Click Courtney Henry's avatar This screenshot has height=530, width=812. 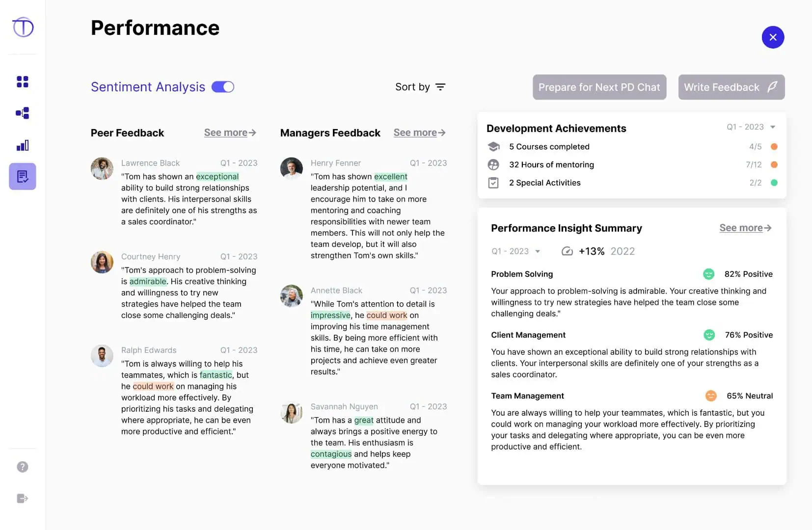tap(102, 262)
